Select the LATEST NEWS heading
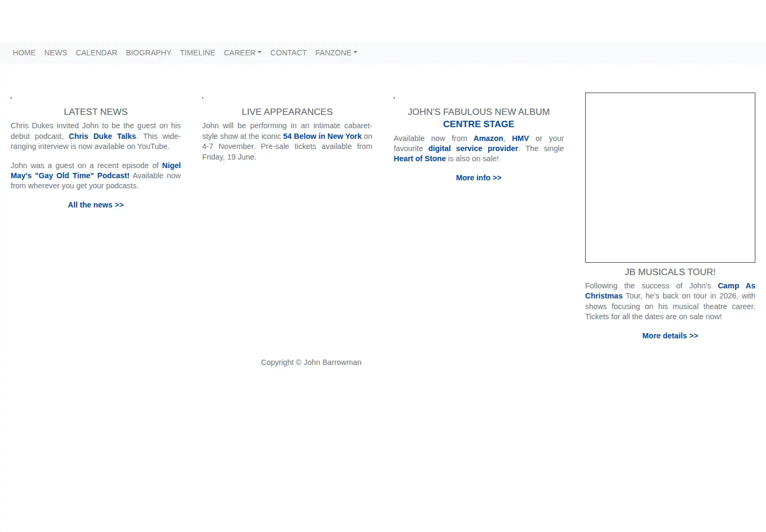The image size is (766, 532). [96, 112]
